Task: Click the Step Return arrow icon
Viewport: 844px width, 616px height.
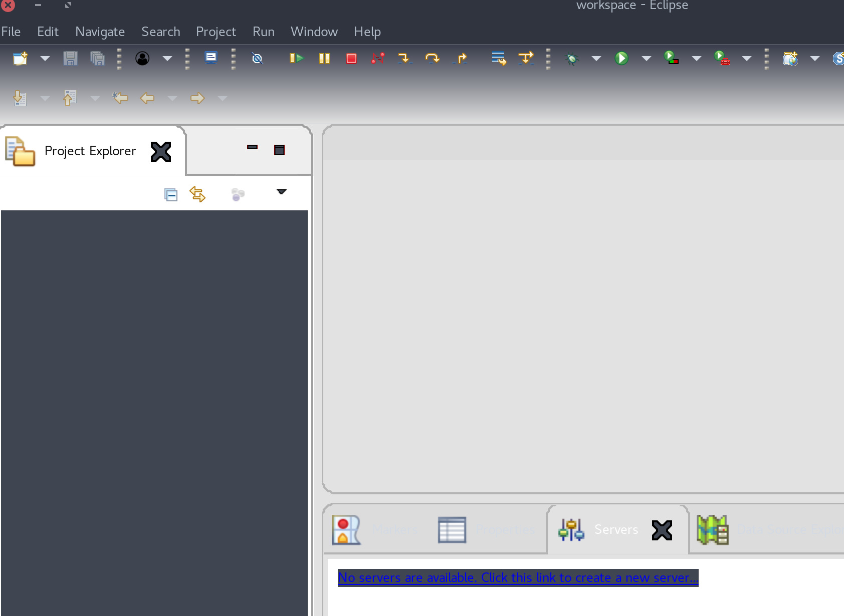Action: click(460, 58)
